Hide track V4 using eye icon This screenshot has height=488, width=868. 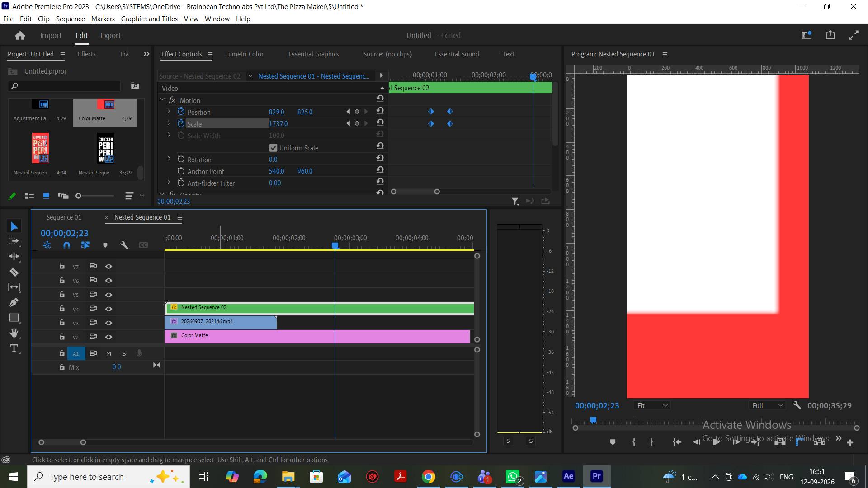[x=108, y=309]
